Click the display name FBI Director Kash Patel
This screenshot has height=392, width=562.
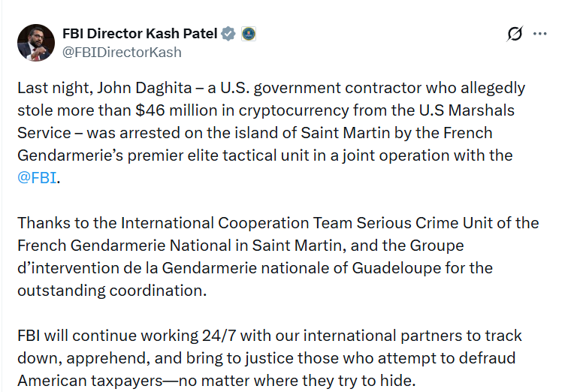click(140, 34)
